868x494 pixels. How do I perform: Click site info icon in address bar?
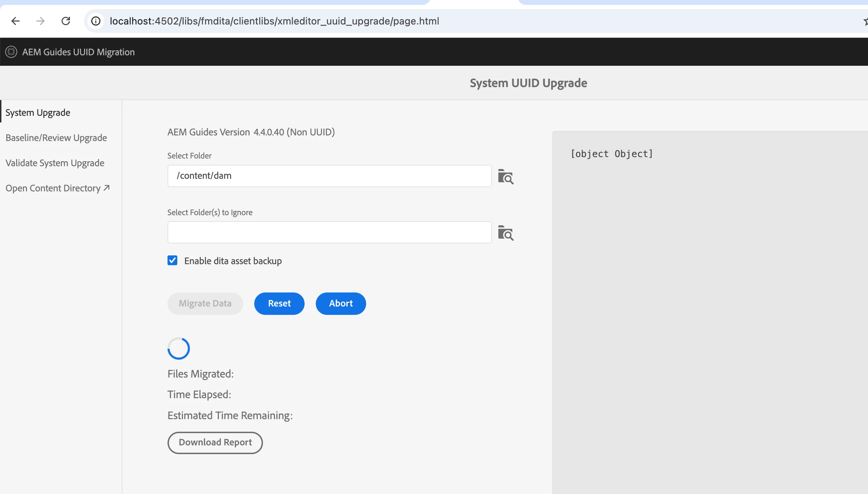coord(96,21)
